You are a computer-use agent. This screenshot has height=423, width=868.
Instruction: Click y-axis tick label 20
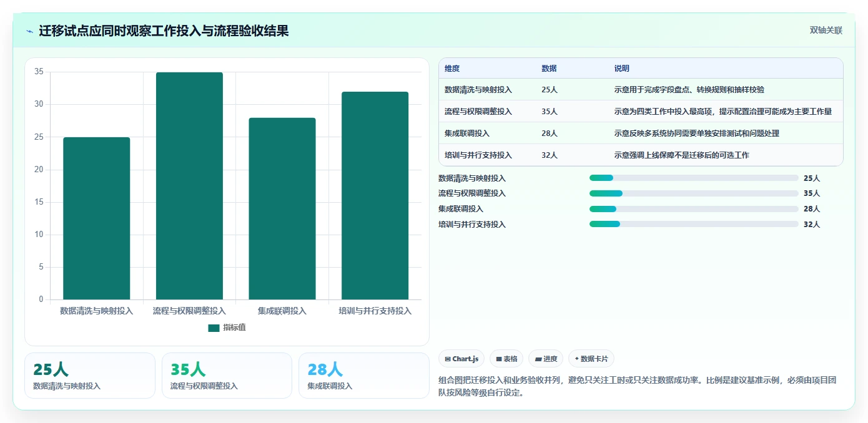39,170
